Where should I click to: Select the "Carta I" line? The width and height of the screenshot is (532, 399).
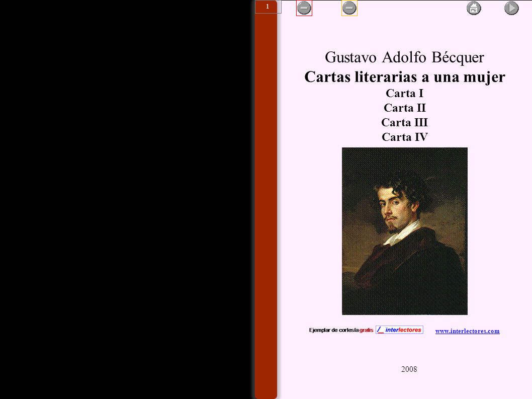pos(404,93)
